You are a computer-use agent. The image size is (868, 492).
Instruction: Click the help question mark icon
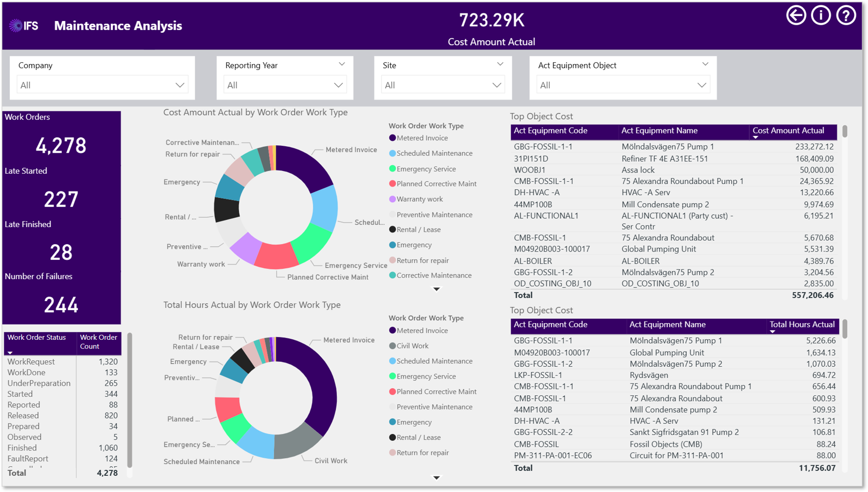point(846,15)
